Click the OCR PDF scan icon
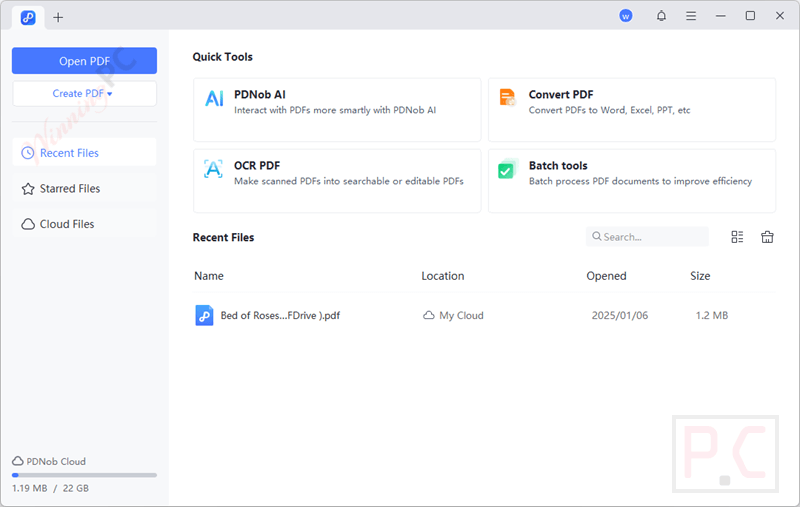The image size is (800, 507). pyautogui.click(x=213, y=169)
